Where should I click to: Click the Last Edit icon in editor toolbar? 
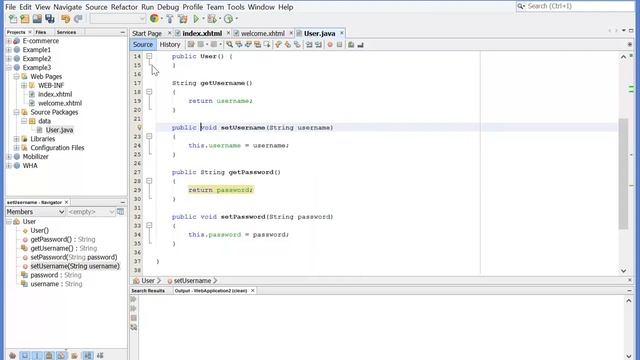pos(191,44)
